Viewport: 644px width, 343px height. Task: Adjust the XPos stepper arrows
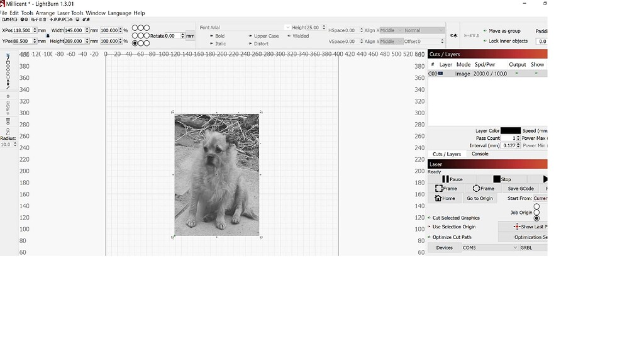(x=35, y=30)
